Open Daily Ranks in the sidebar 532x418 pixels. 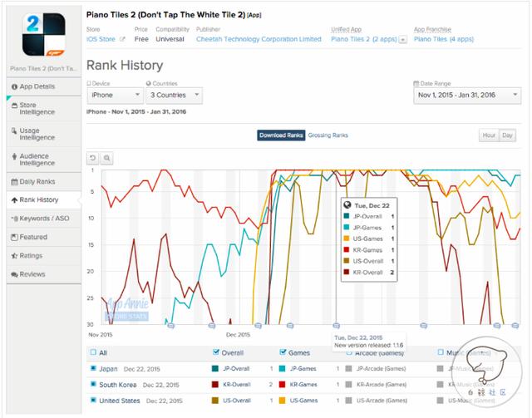pos(38,181)
